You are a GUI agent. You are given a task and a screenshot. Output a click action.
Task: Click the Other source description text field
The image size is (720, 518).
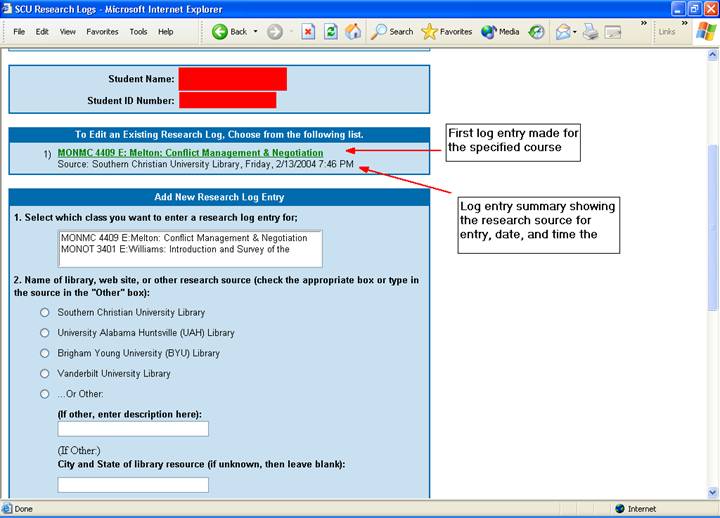(133, 429)
